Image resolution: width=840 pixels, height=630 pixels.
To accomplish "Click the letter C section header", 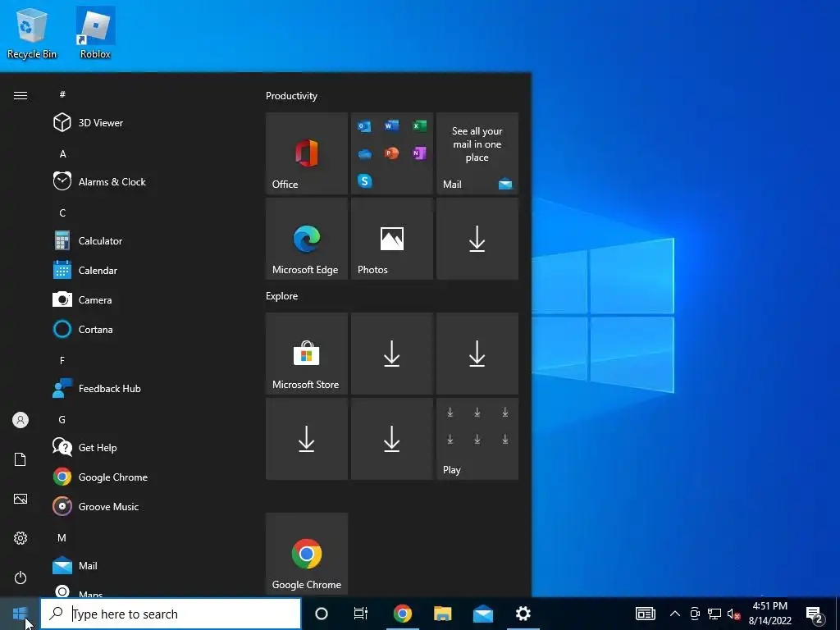I will point(62,212).
